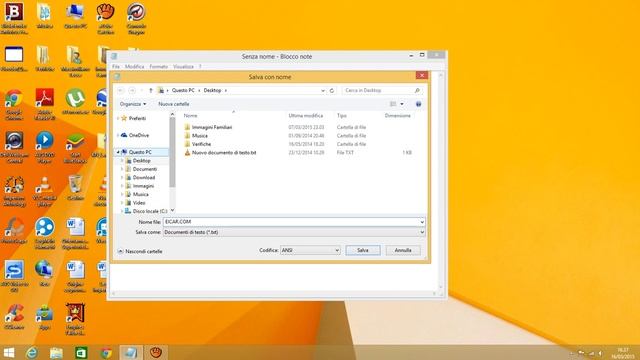The width and height of the screenshot is (640, 360).
Task: Click Nascondi cartelle to hide folders
Action: [x=140, y=251]
